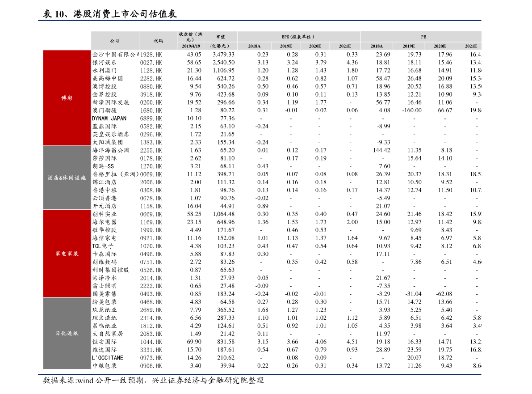This screenshot has width=532, height=394.
Task: Click the 代码 column header
Action: point(157,40)
